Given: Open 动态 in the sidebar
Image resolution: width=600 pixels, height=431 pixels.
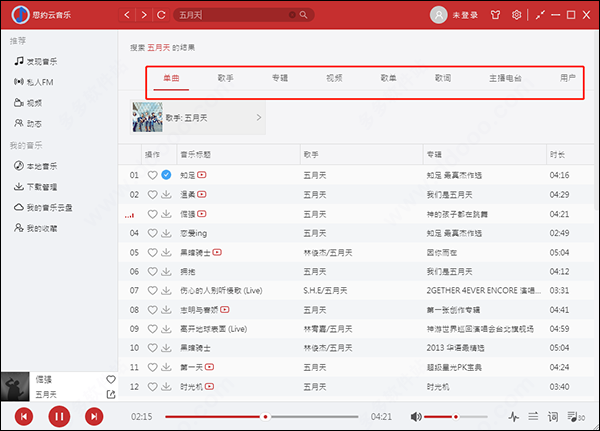Looking at the screenshot, I should (x=28, y=123).
